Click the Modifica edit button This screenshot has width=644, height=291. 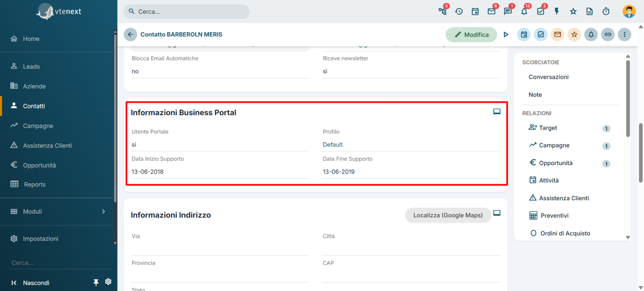(472, 34)
